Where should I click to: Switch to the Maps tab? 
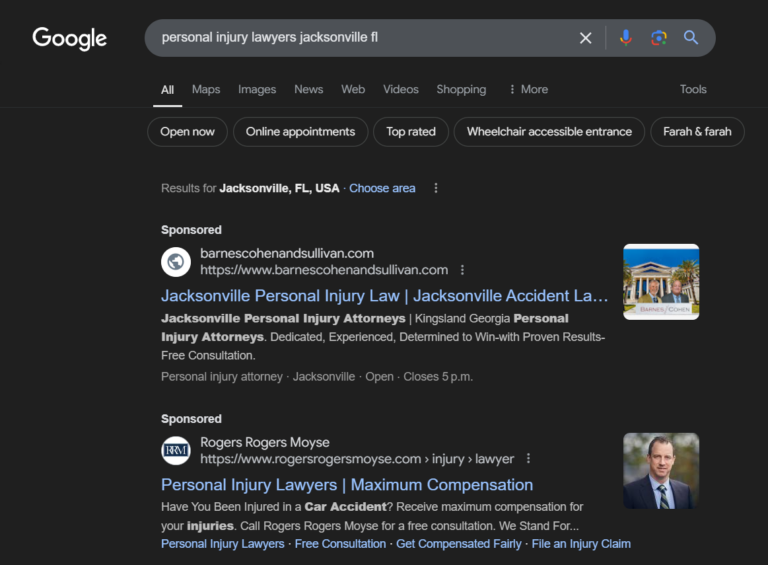point(206,90)
